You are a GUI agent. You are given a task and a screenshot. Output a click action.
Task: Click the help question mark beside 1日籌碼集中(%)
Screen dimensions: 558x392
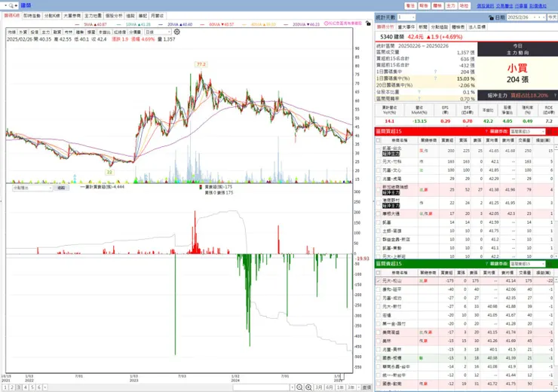(x=434, y=78)
